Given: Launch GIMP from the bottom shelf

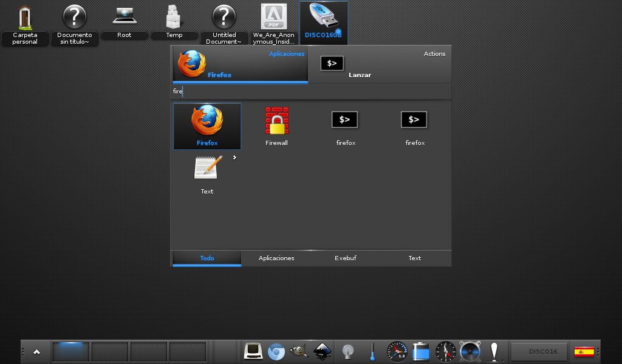Looking at the screenshot, I should click(298, 351).
